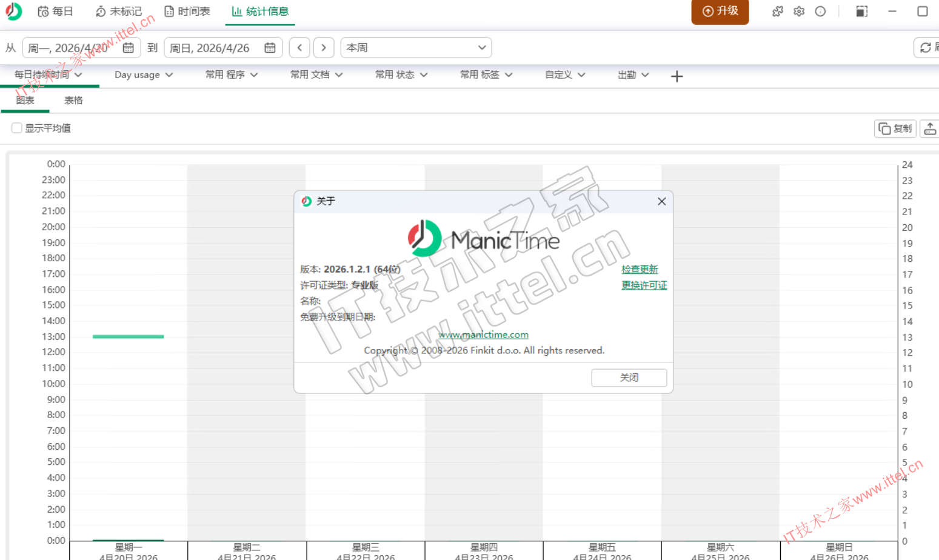Image resolution: width=939 pixels, height=560 pixels.
Task: Add a new statistics tab with plus
Action: (677, 76)
